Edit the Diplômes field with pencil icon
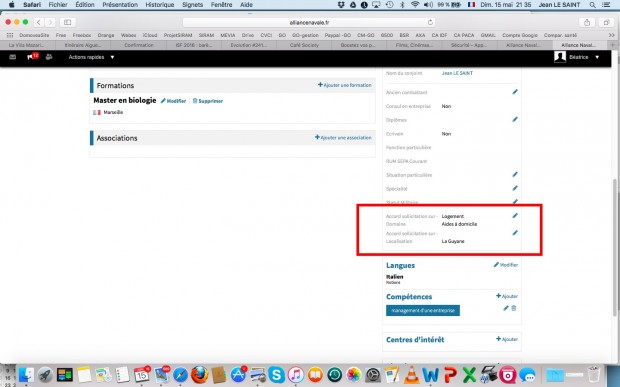The height and width of the screenshot is (387, 620). pyautogui.click(x=515, y=119)
